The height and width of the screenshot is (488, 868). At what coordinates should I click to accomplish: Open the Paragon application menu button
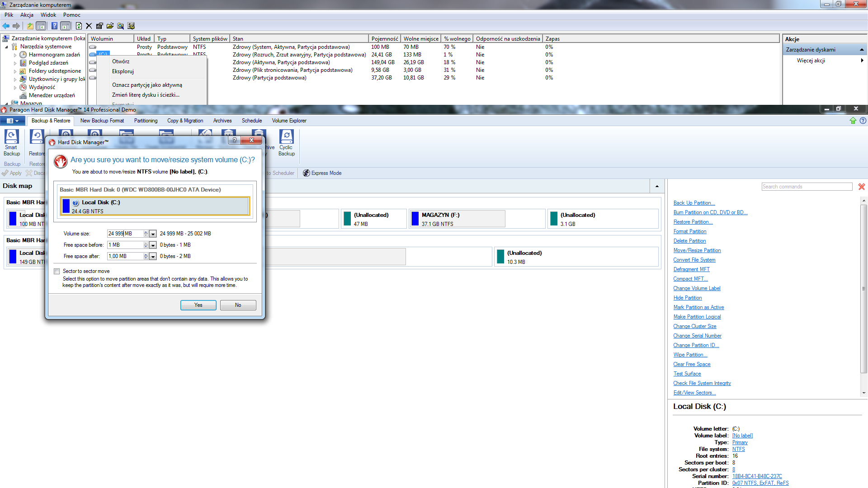pos(13,121)
